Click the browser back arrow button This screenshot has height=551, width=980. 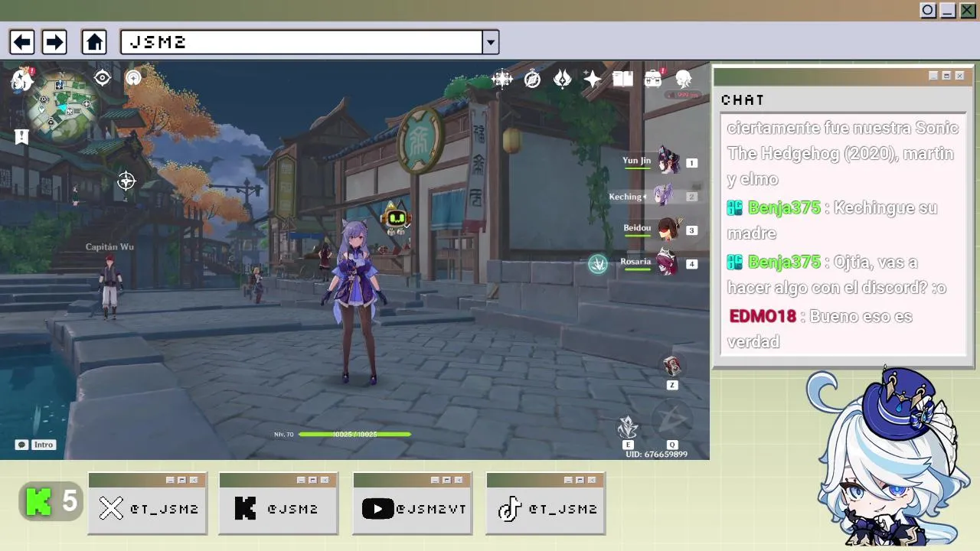click(x=21, y=42)
